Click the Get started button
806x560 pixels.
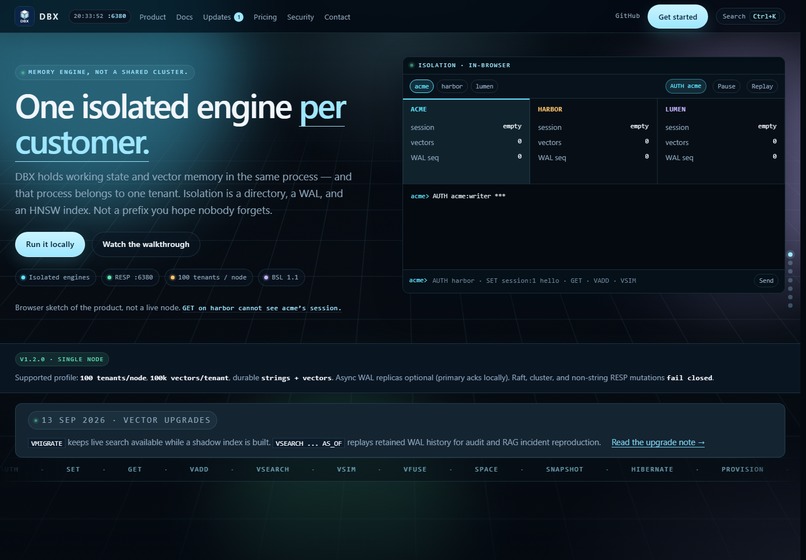tap(677, 17)
